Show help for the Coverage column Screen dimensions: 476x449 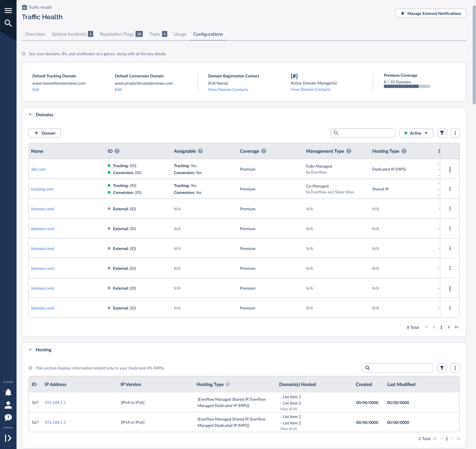click(264, 151)
